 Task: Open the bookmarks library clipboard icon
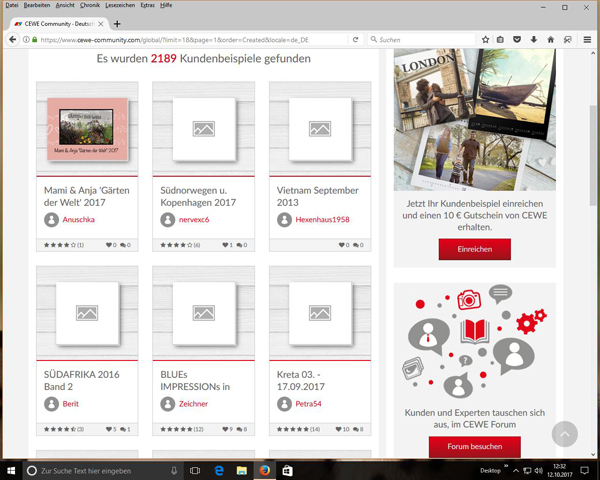point(500,39)
